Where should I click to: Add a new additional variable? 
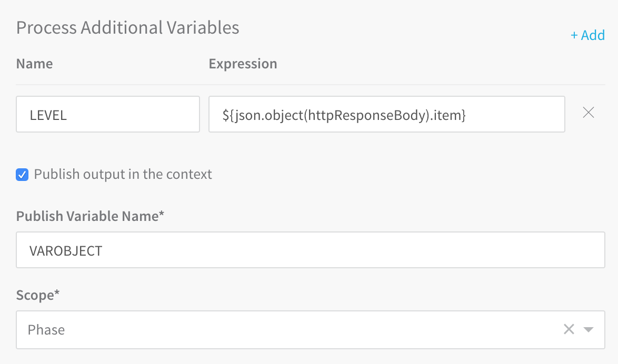(x=587, y=35)
